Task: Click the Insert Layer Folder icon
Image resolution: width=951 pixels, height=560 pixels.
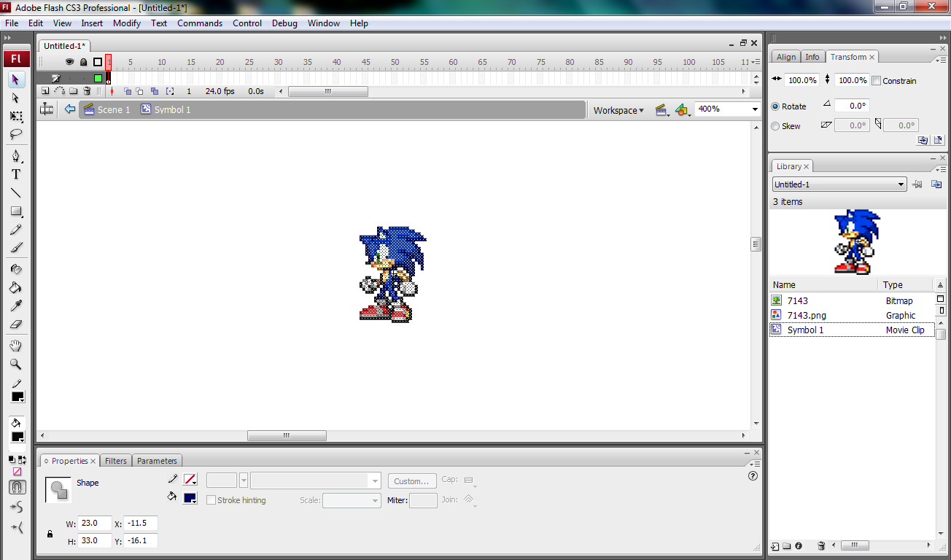Action: [x=74, y=91]
